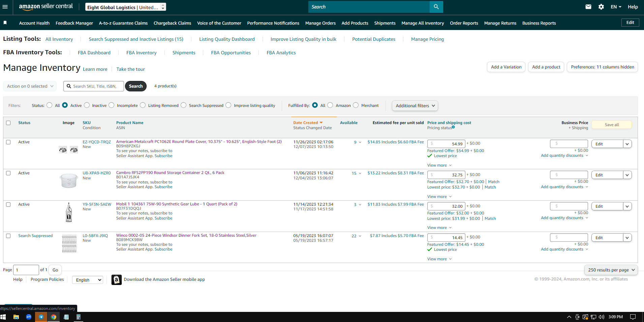This screenshot has height=322, width=644.
Task: Click the network icon in the system tray
Action: pyautogui.click(x=593, y=317)
